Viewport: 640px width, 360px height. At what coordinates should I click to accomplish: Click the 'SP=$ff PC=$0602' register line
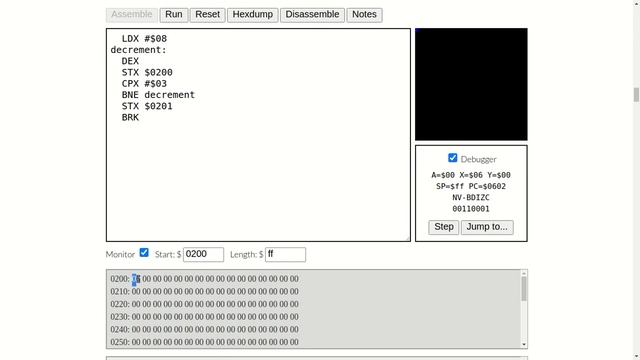pos(471,187)
